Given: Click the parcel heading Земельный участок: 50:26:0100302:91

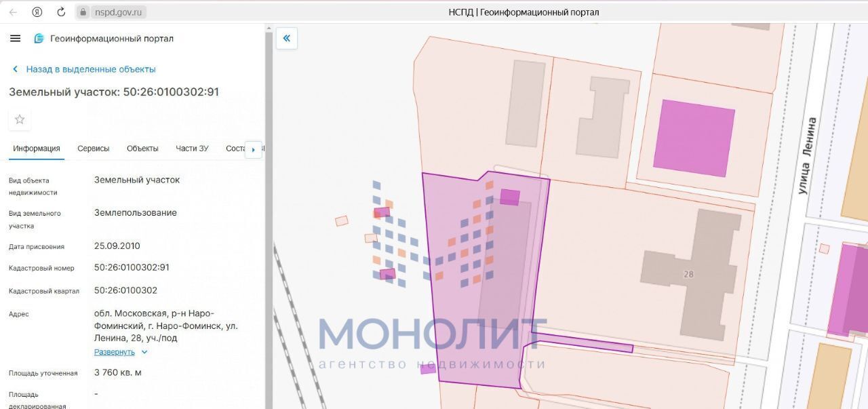Looking at the screenshot, I should 114,92.
